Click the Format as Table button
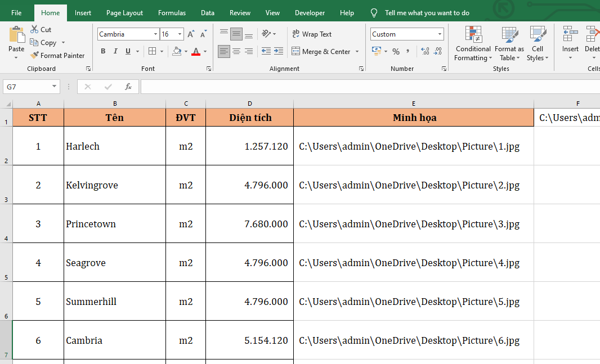This screenshot has height=364, width=600. point(509,44)
